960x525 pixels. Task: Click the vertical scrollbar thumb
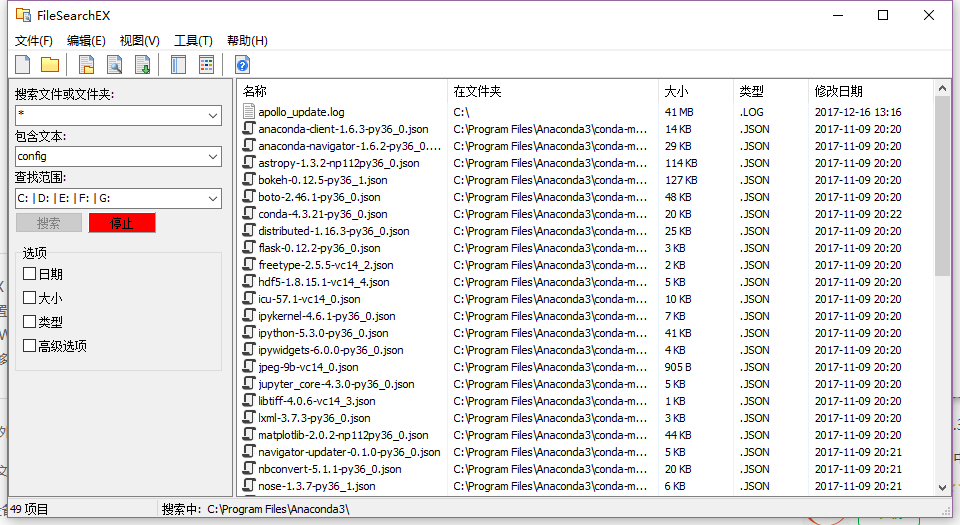coord(943,186)
